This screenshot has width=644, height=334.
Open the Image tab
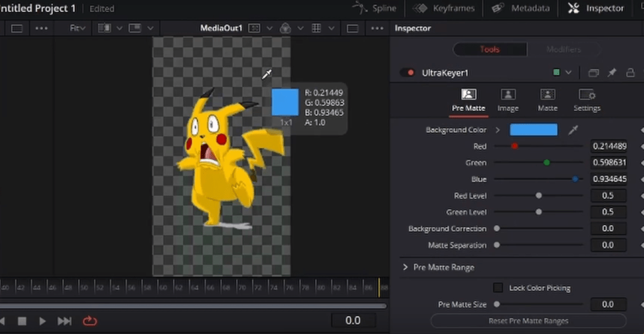(508, 100)
